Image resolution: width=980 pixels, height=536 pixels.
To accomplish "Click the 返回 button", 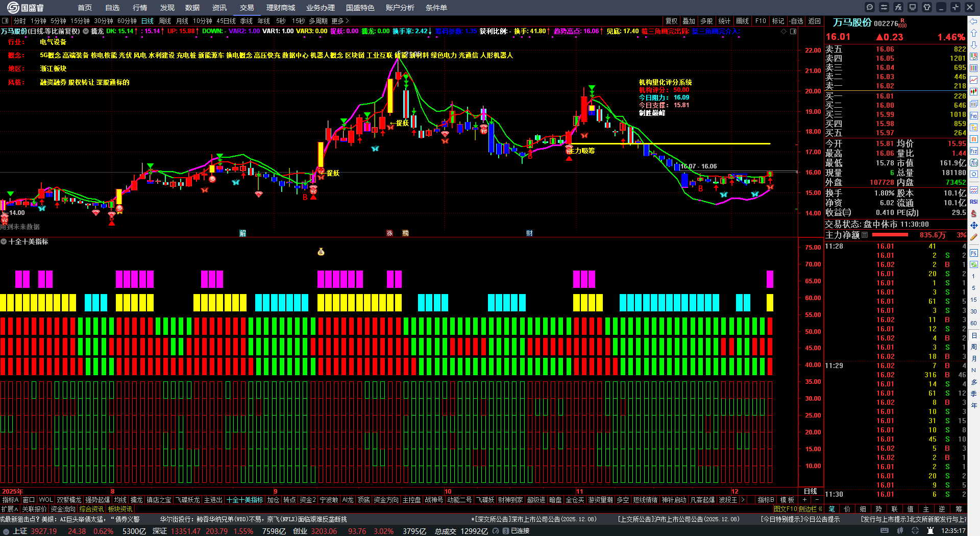I will [x=815, y=21].
